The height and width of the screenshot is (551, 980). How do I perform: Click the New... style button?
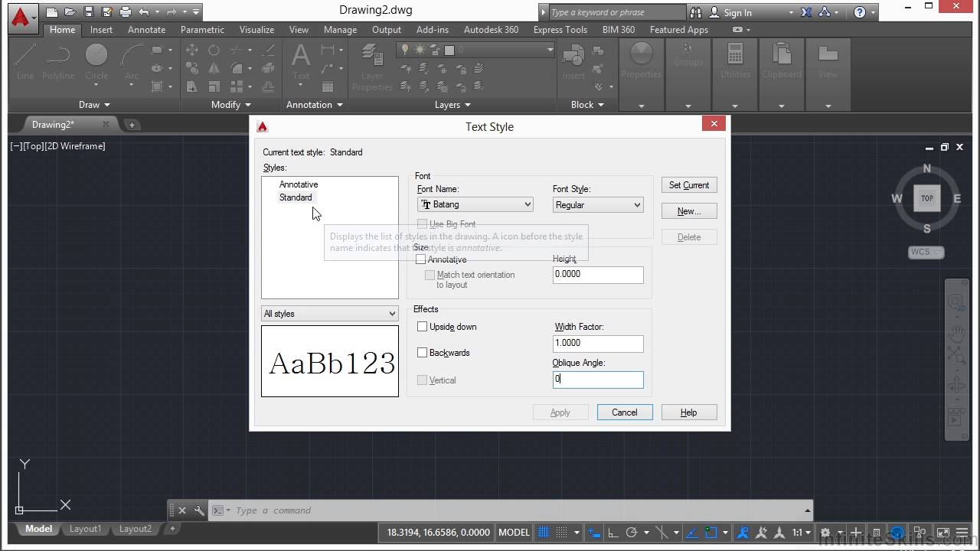click(x=689, y=211)
